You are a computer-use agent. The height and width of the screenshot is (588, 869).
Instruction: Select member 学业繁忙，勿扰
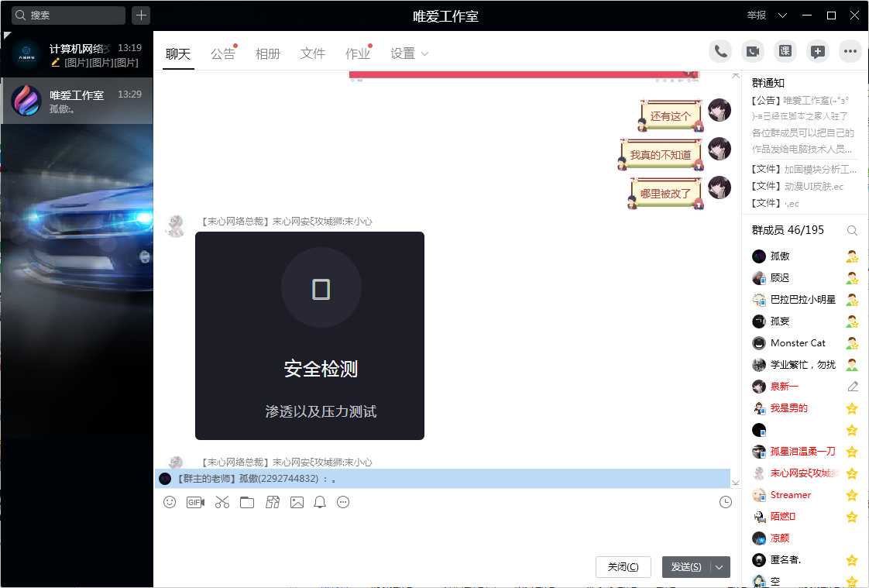pos(805,365)
